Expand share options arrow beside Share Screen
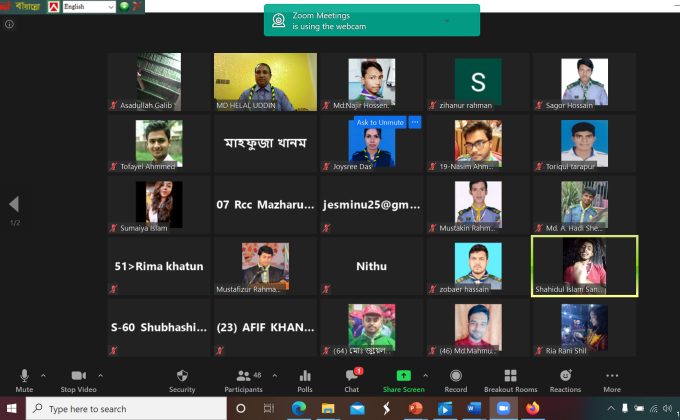Viewport: 680px width, 420px height. click(x=425, y=376)
